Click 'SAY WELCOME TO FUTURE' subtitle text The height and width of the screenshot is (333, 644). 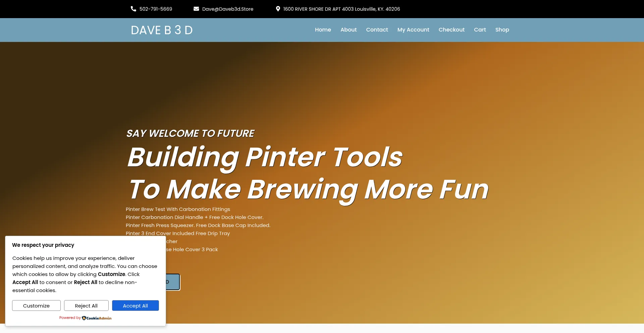190,133
